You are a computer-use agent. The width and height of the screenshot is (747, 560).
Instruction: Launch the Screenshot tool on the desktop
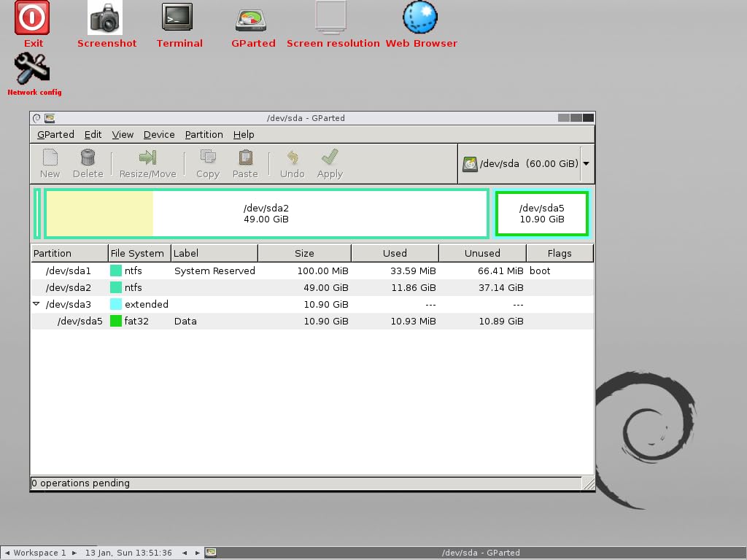[107, 17]
